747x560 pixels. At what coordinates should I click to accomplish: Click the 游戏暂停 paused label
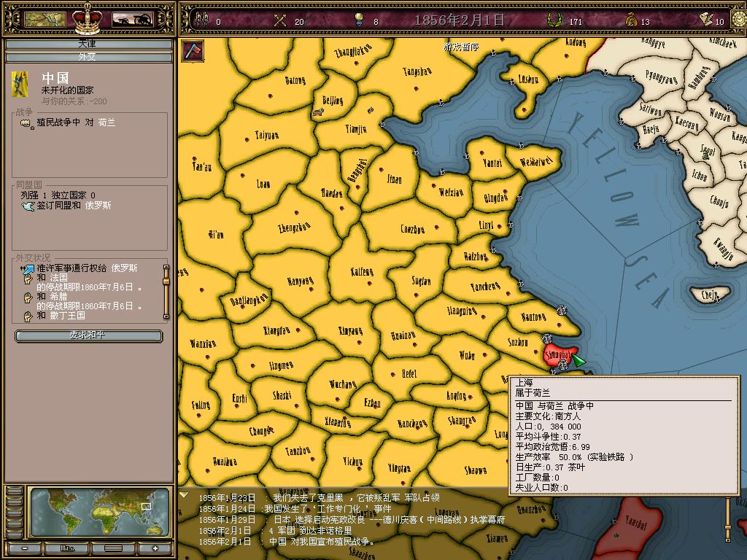click(x=461, y=47)
